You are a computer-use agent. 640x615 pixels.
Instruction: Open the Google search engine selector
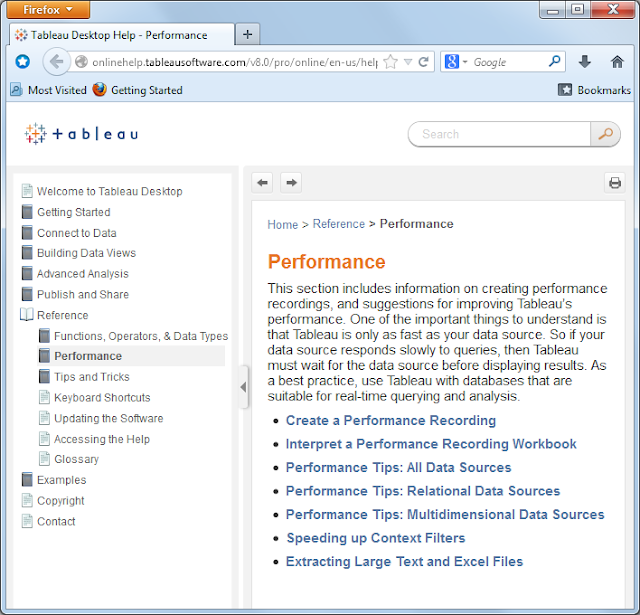point(455,62)
